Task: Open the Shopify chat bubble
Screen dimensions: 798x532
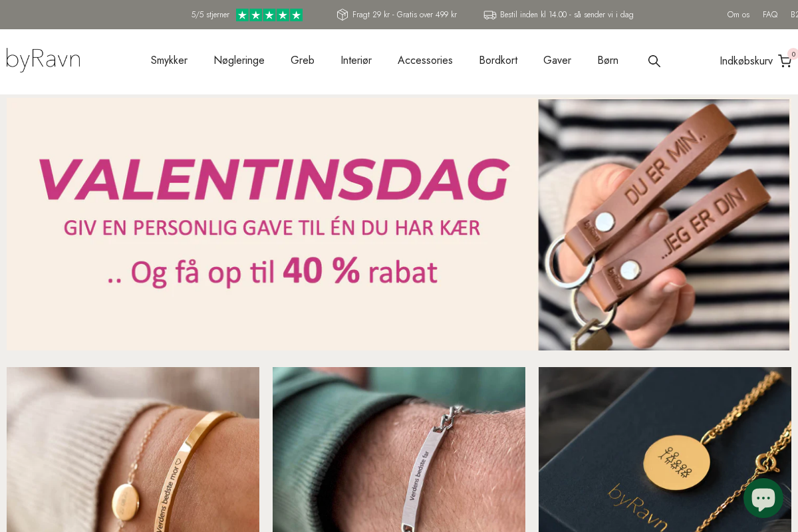Action: coord(763,498)
